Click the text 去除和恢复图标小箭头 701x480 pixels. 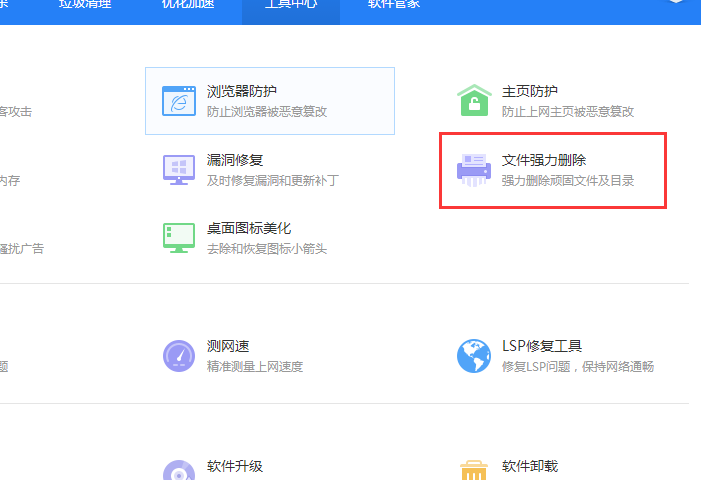tap(267, 249)
